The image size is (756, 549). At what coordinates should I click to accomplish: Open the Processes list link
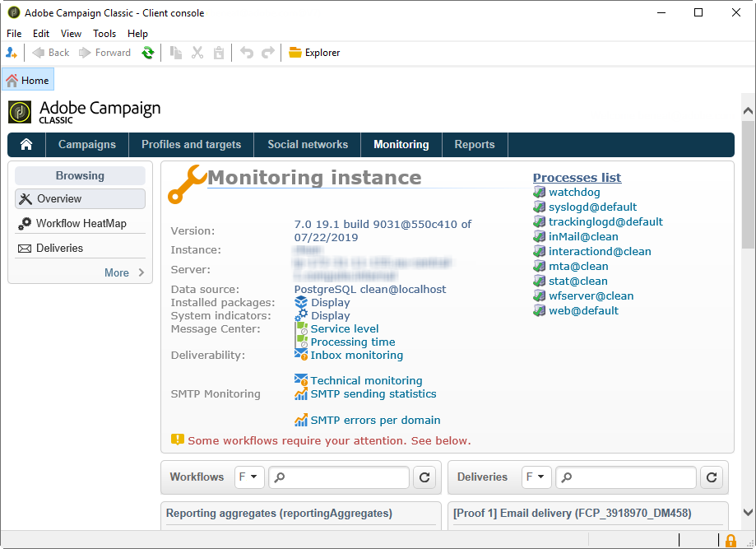(x=577, y=178)
